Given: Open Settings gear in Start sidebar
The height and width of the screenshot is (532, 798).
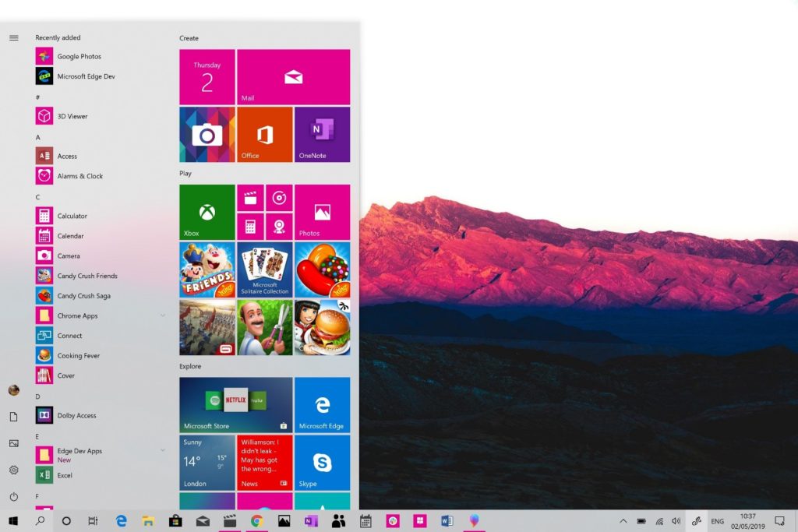Looking at the screenshot, I should 13,470.
